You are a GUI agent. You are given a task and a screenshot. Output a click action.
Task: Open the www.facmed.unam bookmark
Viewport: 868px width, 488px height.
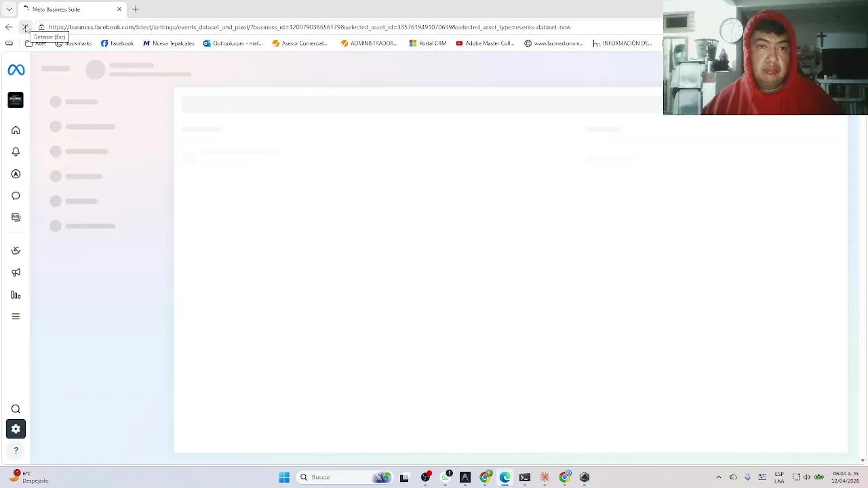(x=553, y=43)
